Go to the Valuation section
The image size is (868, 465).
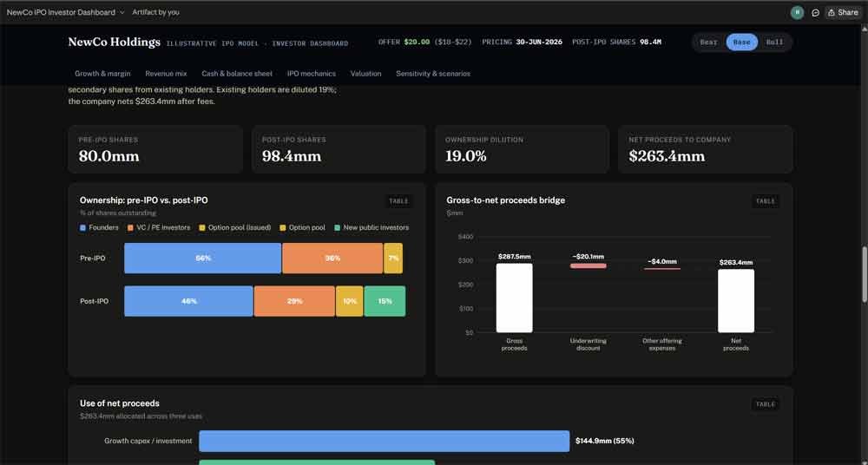366,73
